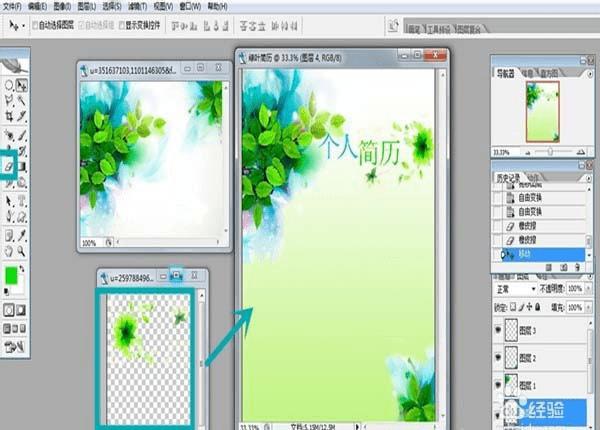Image resolution: width=600 pixels, height=430 pixels.
Task: Reset to default black and white colors
Action: (7, 292)
